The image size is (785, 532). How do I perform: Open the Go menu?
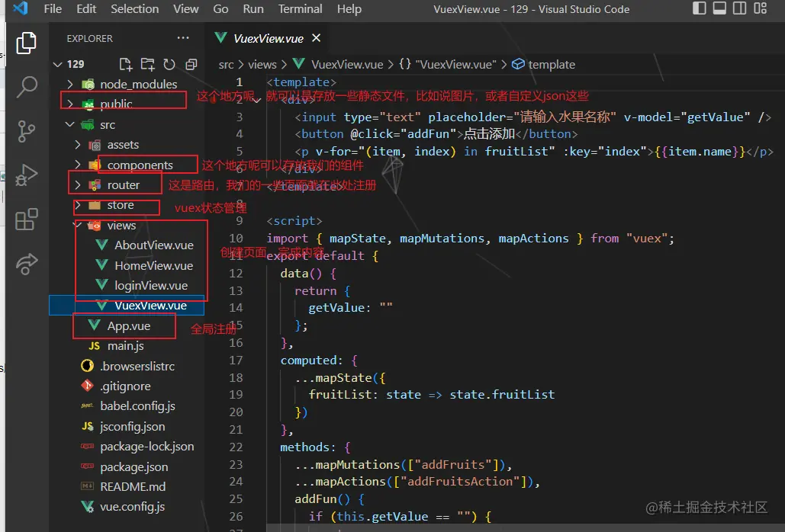click(x=220, y=9)
